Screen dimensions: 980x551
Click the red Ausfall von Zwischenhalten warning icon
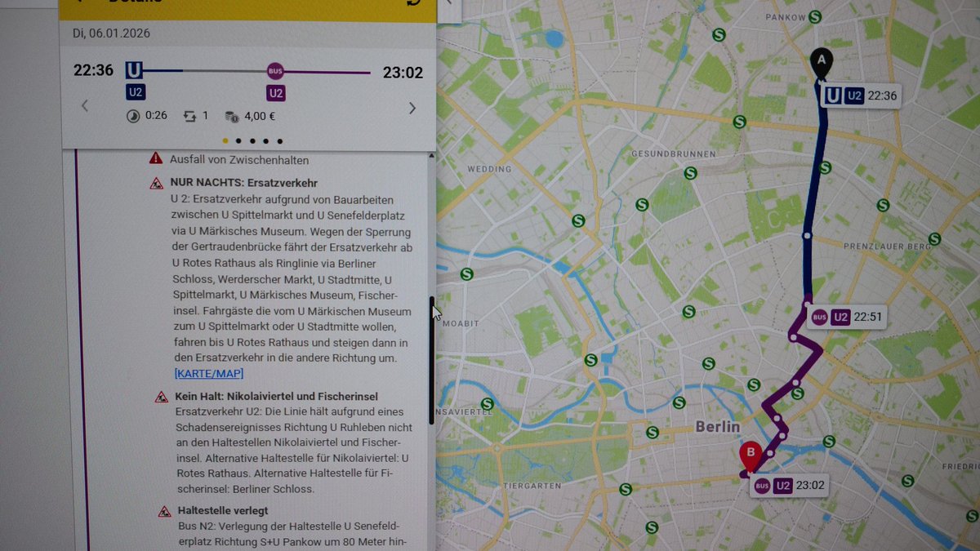click(156, 158)
